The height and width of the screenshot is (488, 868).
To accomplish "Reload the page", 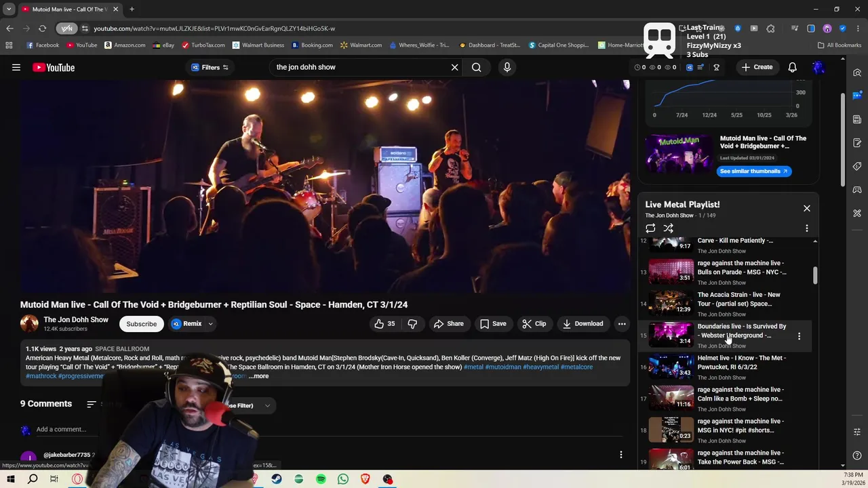I will coord(42,28).
